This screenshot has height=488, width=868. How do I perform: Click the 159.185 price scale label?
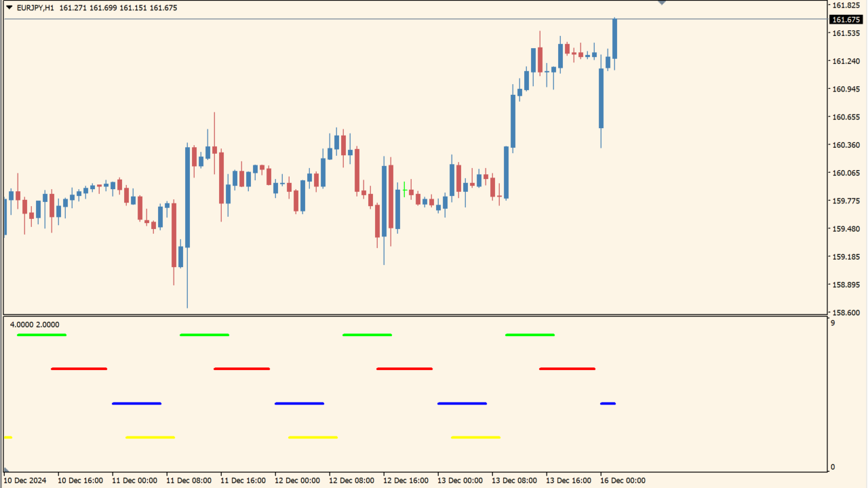pos(846,257)
